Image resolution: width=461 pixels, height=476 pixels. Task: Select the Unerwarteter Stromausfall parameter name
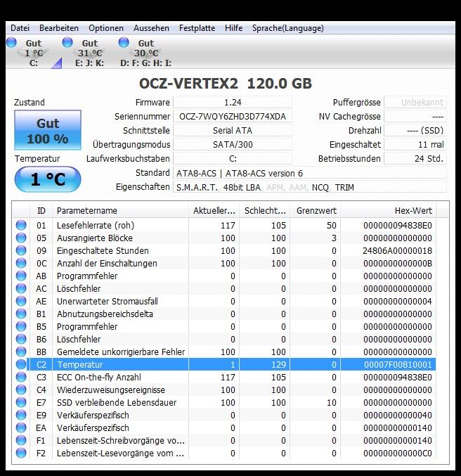pos(108,301)
